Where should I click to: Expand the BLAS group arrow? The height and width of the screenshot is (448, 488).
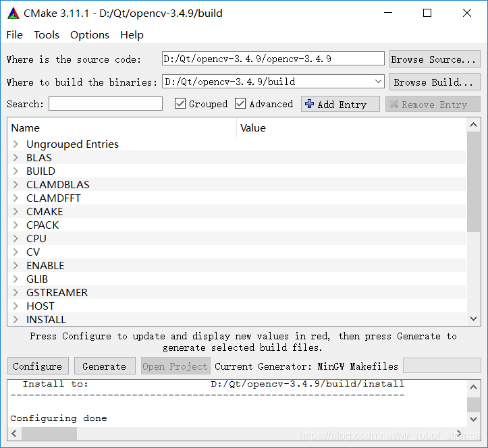pos(16,157)
